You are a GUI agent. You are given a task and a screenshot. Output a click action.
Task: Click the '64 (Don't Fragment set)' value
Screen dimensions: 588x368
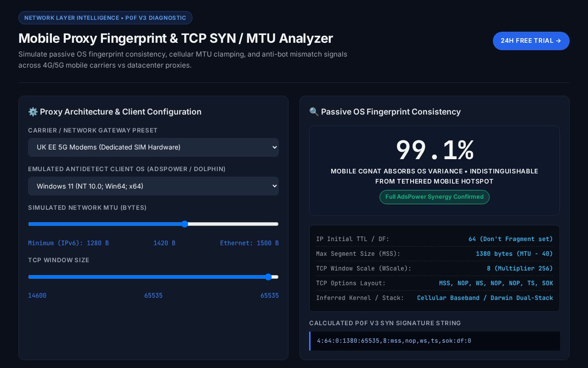point(510,239)
